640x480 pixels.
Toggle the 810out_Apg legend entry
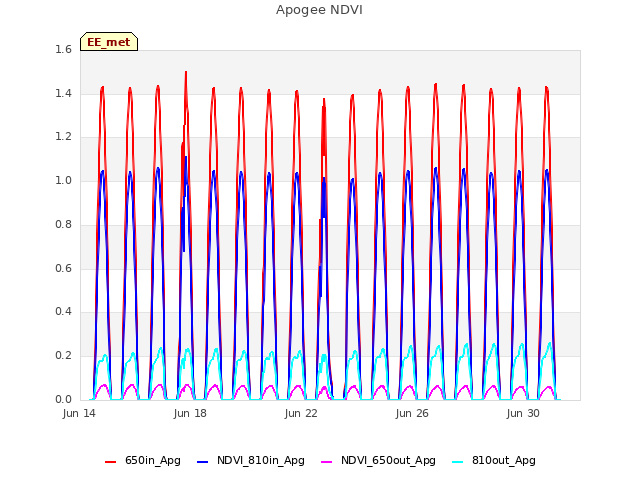point(494,461)
